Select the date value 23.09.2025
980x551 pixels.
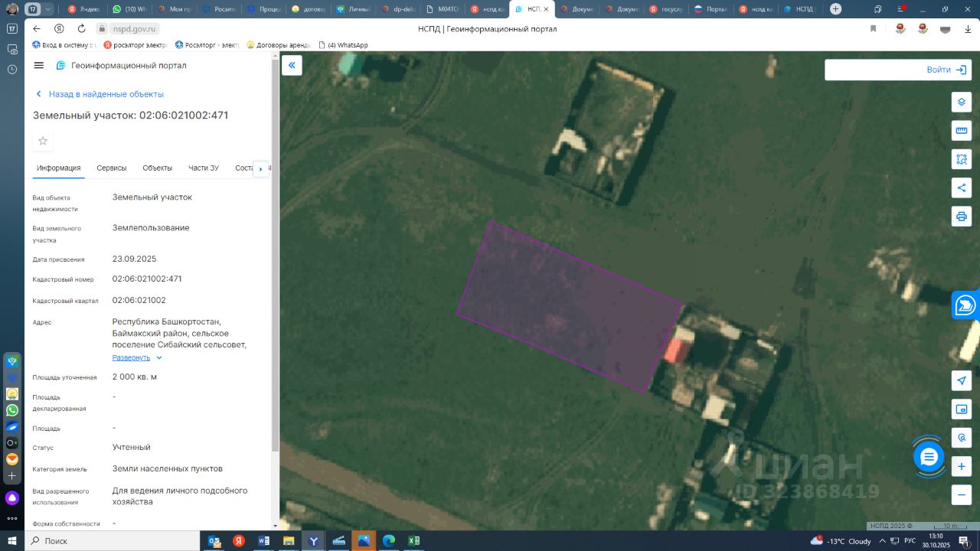pyautogui.click(x=134, y=259)
